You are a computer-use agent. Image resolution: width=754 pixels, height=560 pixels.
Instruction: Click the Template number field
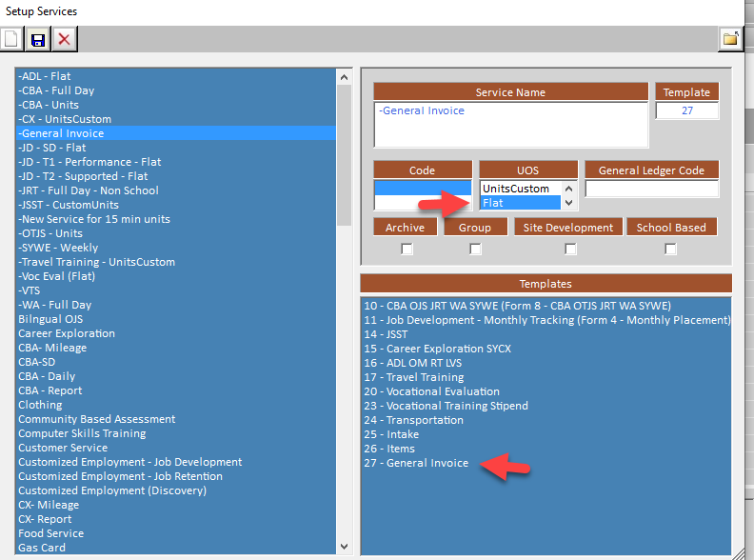coord(686,111)
